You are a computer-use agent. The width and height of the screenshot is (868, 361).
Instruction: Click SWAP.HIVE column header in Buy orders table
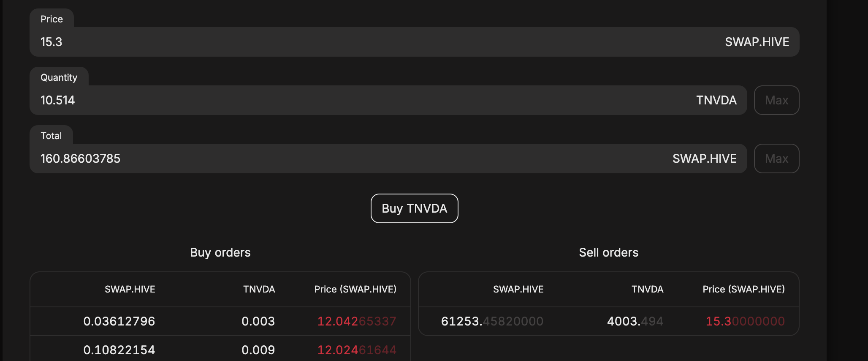(x=130, y=289)
